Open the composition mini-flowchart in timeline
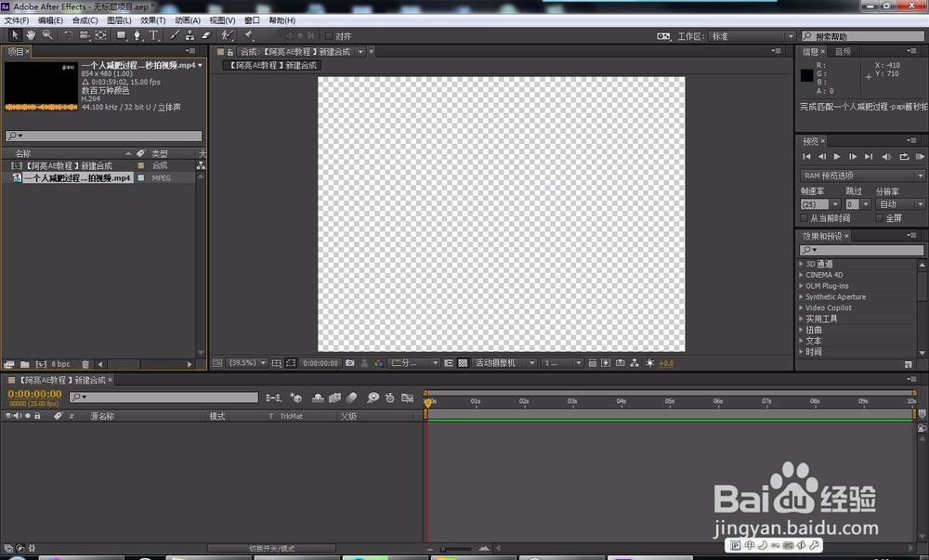 click(x=273, y=397)
